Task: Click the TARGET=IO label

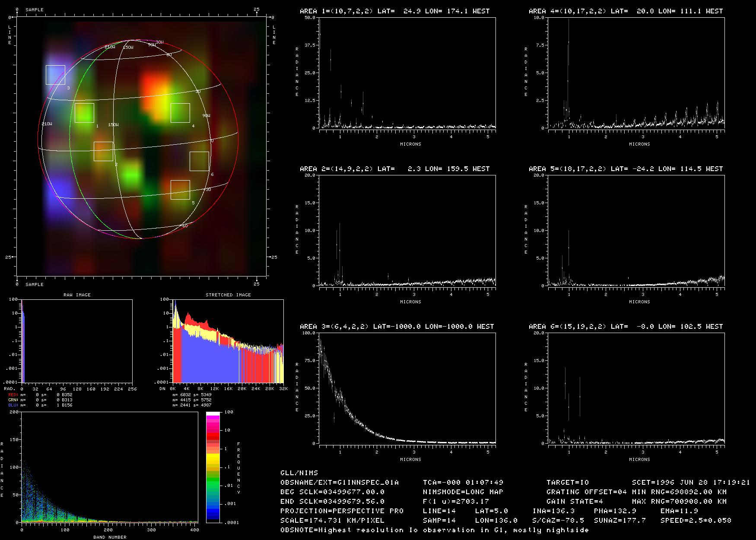Action: 567,482
